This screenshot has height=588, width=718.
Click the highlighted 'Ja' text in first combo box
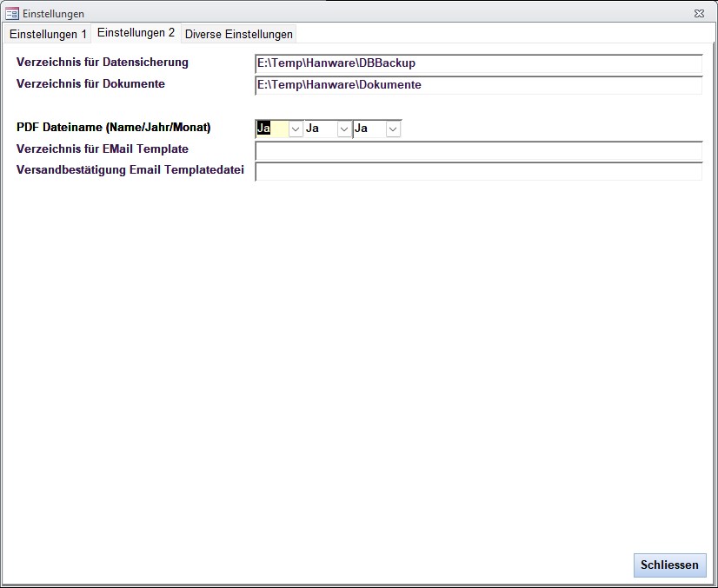(x=265, y=129)
